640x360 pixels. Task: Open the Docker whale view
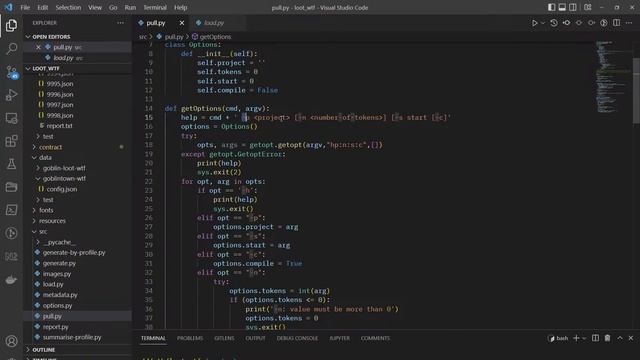coord(11,280)
